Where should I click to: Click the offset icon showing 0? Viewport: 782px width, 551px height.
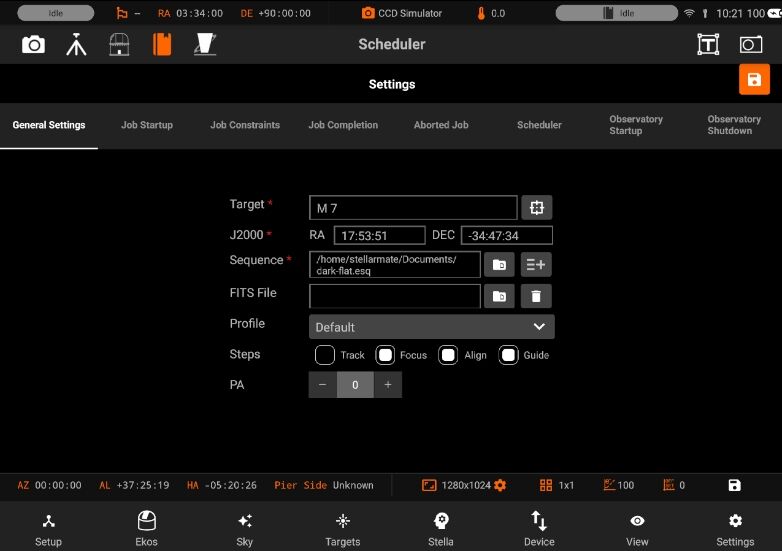669,485
